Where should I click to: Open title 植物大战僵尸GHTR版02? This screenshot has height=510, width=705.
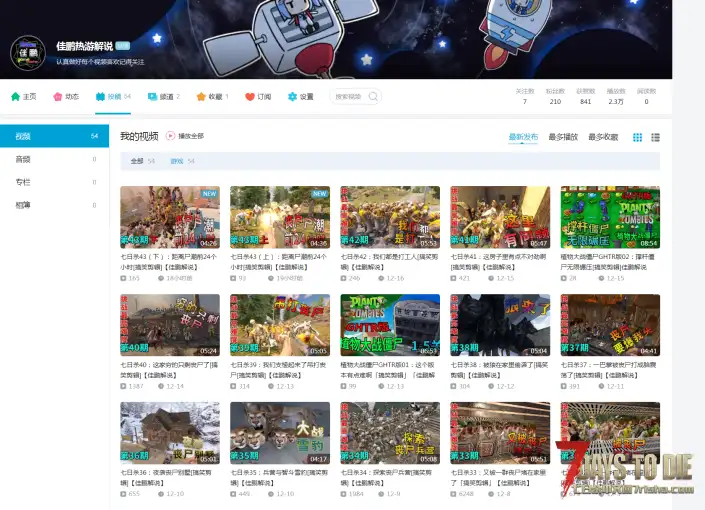[607, 262]
